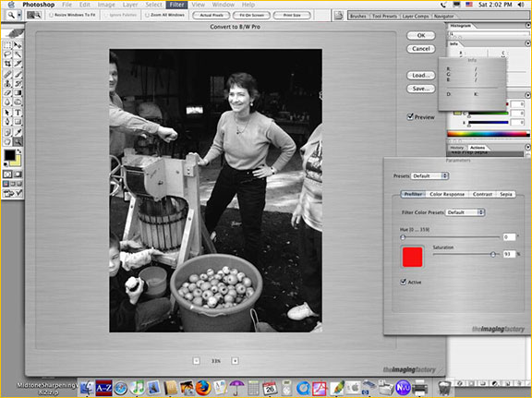Click the Saturation value field showing 93
Screen dimensions: 532x398
click(509, 254)
